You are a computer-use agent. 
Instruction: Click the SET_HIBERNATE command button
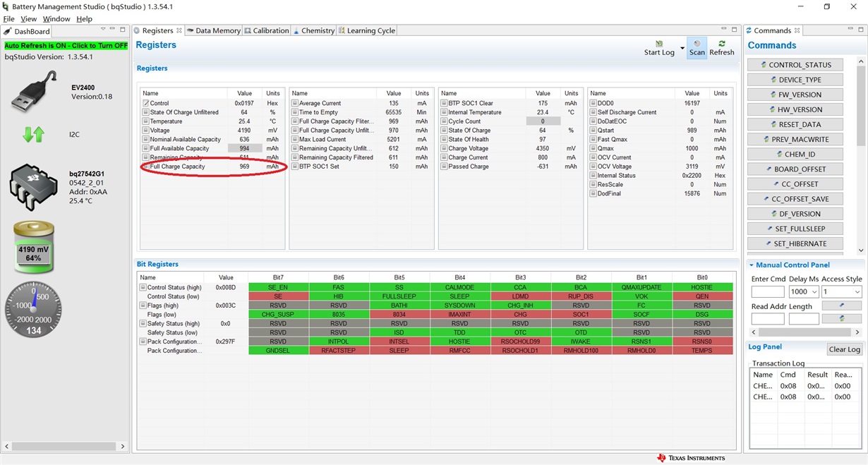click(795, 243)
